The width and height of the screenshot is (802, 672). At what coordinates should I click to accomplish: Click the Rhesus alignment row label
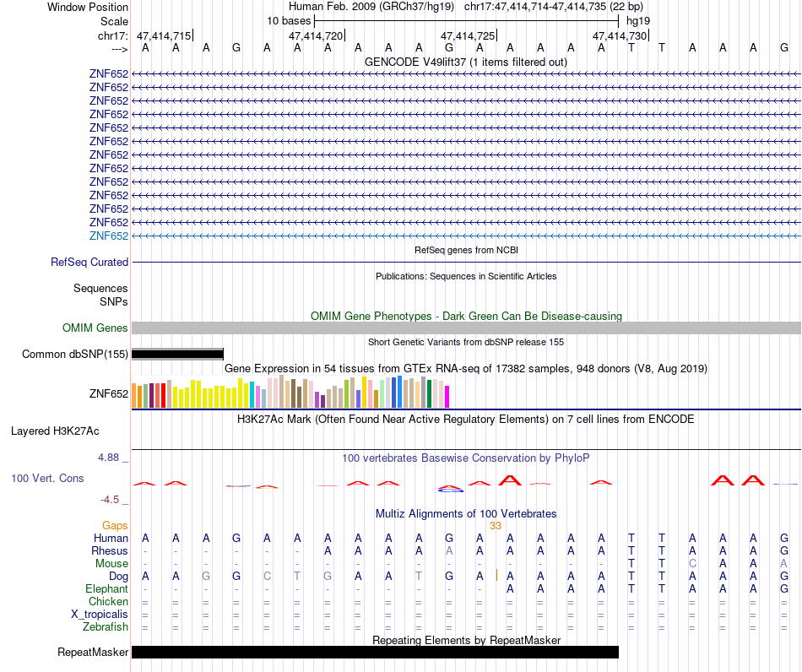110,550
